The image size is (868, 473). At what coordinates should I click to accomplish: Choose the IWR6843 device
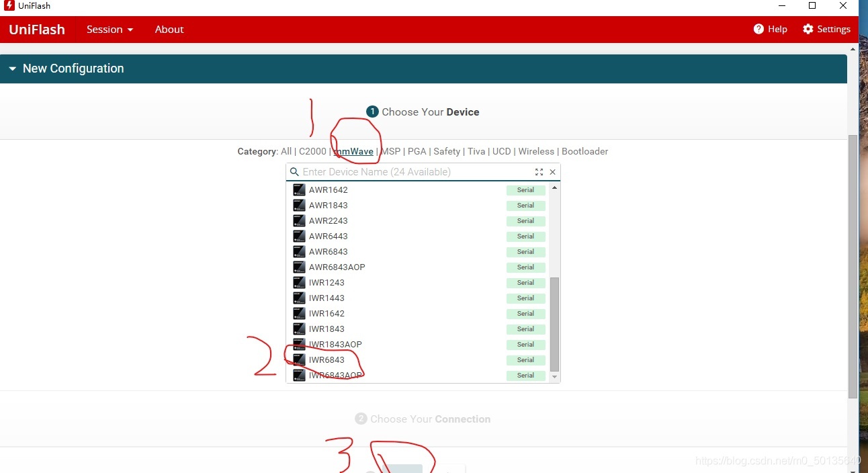pos(419,360)
